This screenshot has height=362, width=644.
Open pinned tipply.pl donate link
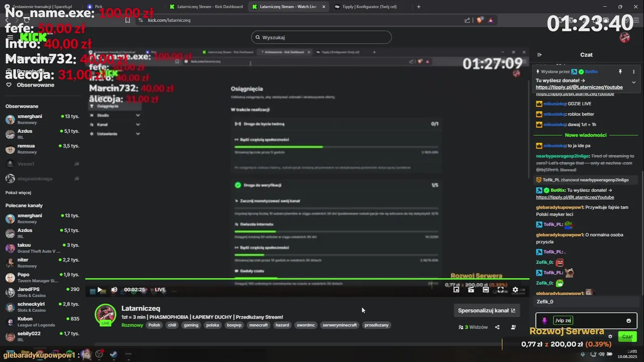click(579, 87)
